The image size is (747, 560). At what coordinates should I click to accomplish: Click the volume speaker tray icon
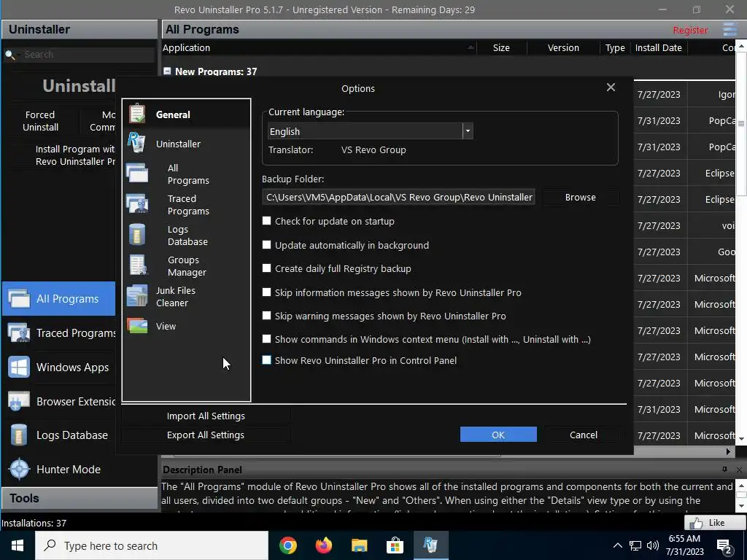[x=653, y=545]
